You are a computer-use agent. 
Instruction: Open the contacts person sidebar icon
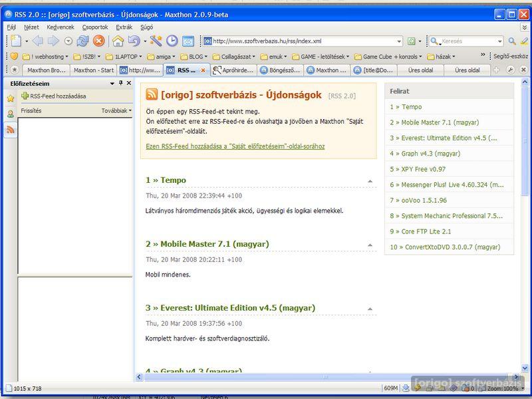coord(11,114)
